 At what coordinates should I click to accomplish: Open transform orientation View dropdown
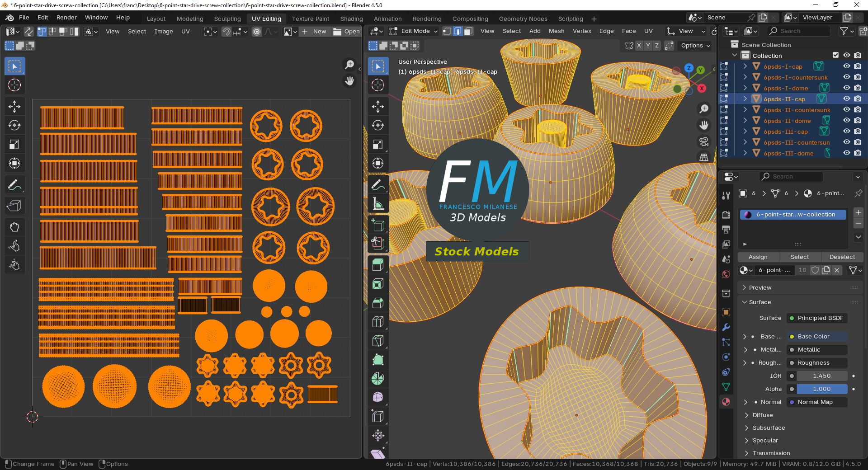point(685,31)
